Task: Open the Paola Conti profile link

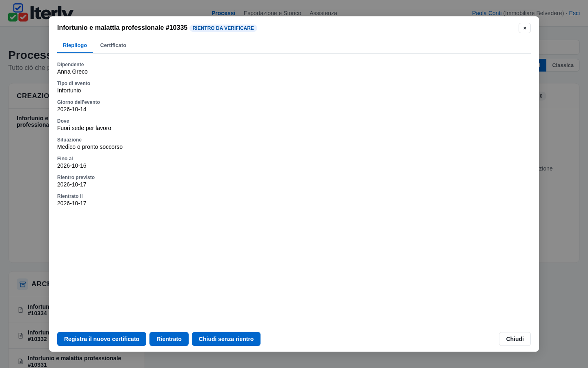Action: coord(487,13)
